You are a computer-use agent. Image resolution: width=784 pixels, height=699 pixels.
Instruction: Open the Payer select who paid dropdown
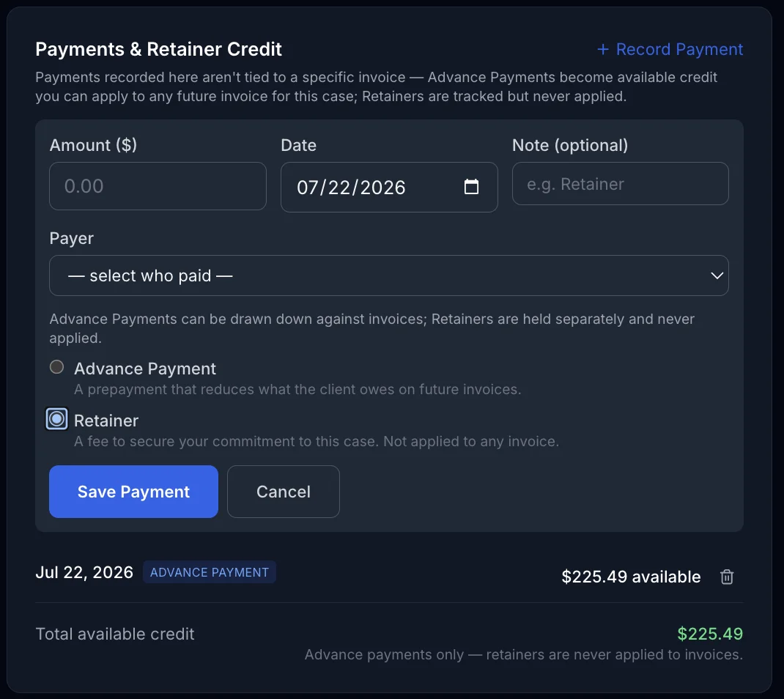[x=388, y=275]
